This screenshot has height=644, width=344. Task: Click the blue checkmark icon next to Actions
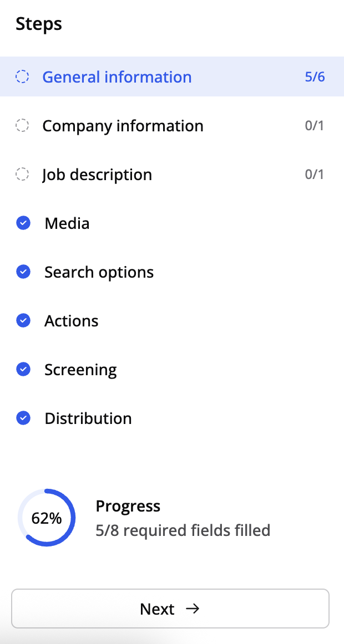click(23, 321)
